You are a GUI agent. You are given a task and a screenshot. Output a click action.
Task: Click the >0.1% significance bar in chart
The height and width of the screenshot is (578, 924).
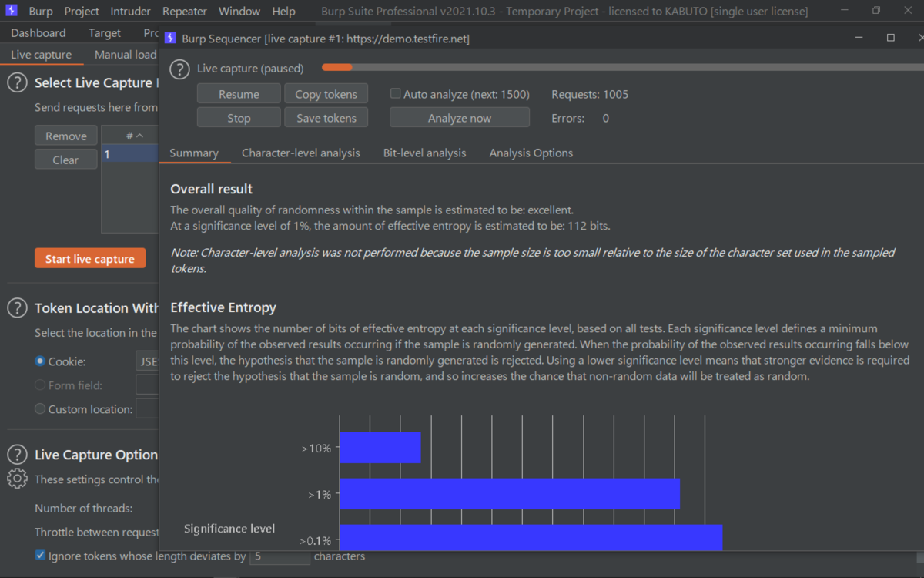[531, 537]
